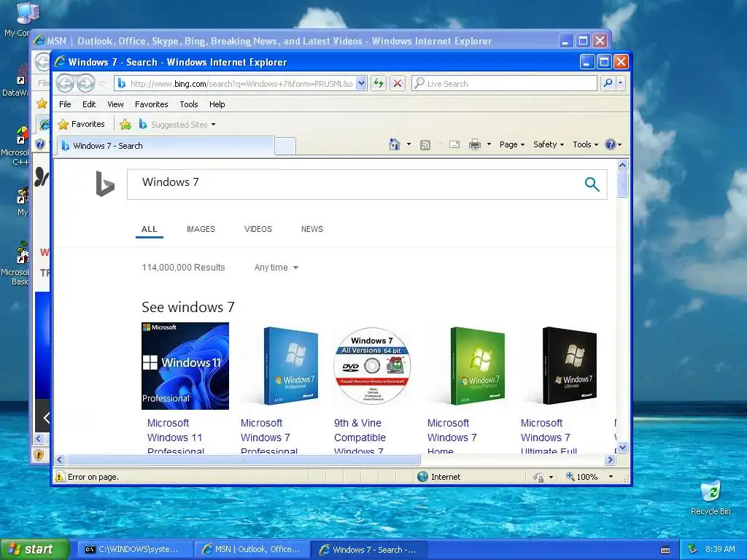Image resolution: width=747 pixels, height=560 pixels.
Task: Click the status bar protected mode icon
Action: click(x=538, y=477)
